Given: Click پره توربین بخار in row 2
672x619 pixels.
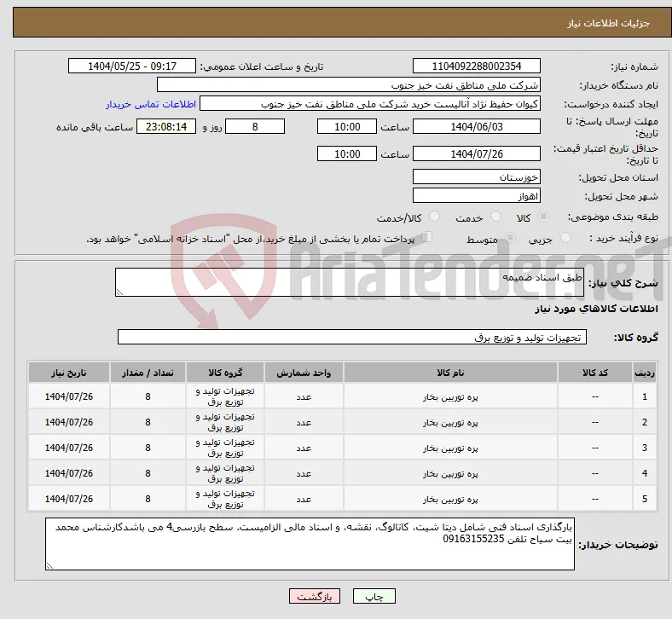Looking at the screenshot, I should (x=450, y=423).
